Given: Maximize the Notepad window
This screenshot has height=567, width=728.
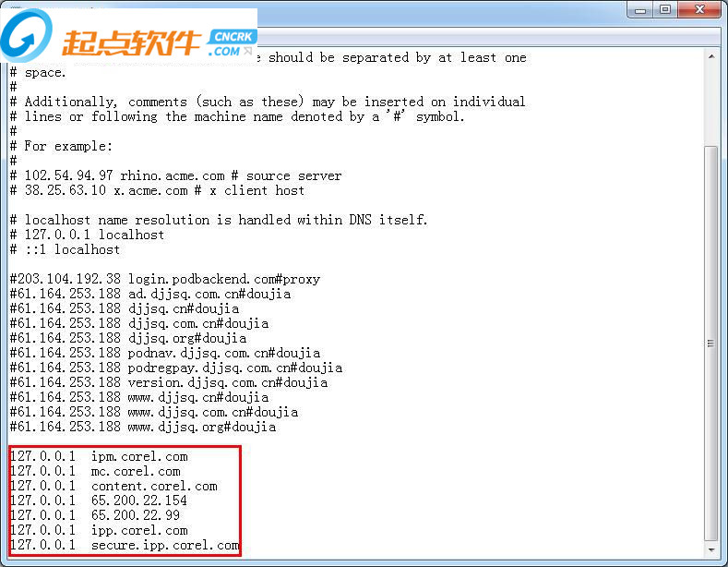Looking at the screenshot, I should click(665, 10).
